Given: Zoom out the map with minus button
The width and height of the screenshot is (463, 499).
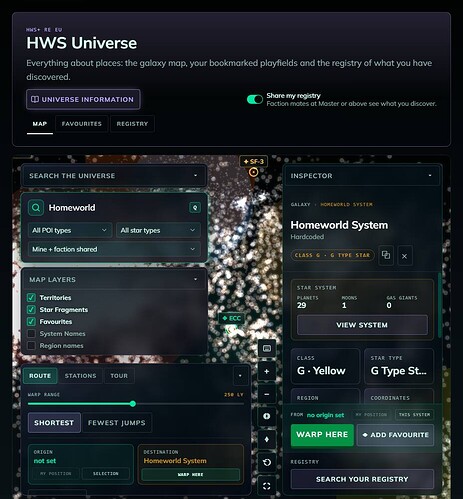Looking at the screenshot, I should (267, 394).
